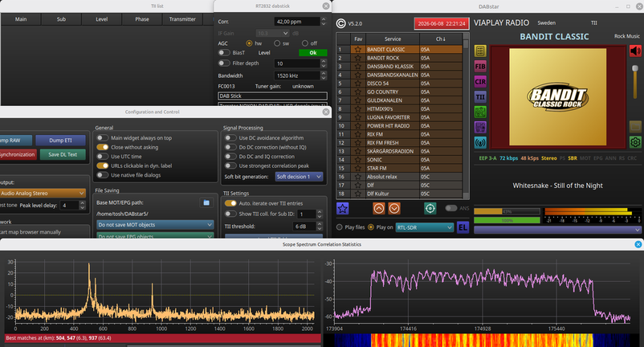Click the red Synchronization button

point(18,155)
